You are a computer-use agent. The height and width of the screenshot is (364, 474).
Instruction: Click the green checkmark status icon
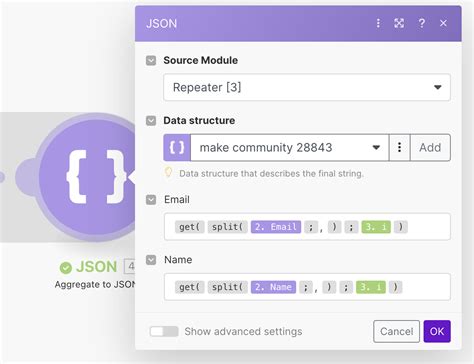66,267
